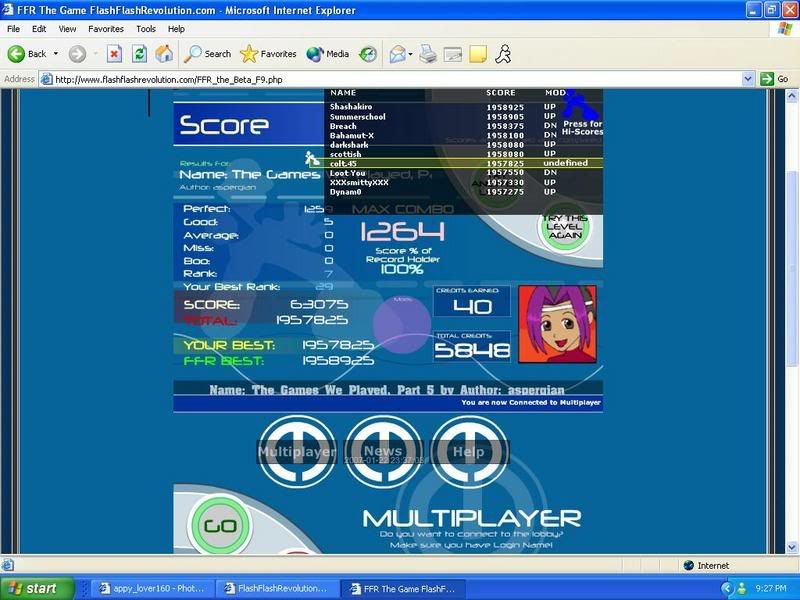800x600 pixels.
Task: Expand the Address bar URL dropdown
Action: tap(748, 79)
